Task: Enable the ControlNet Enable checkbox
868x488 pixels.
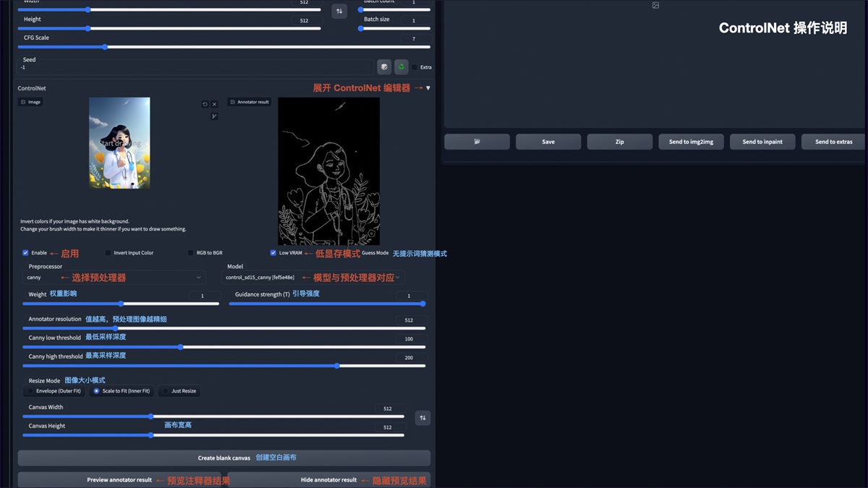Action: click(25, 252)
